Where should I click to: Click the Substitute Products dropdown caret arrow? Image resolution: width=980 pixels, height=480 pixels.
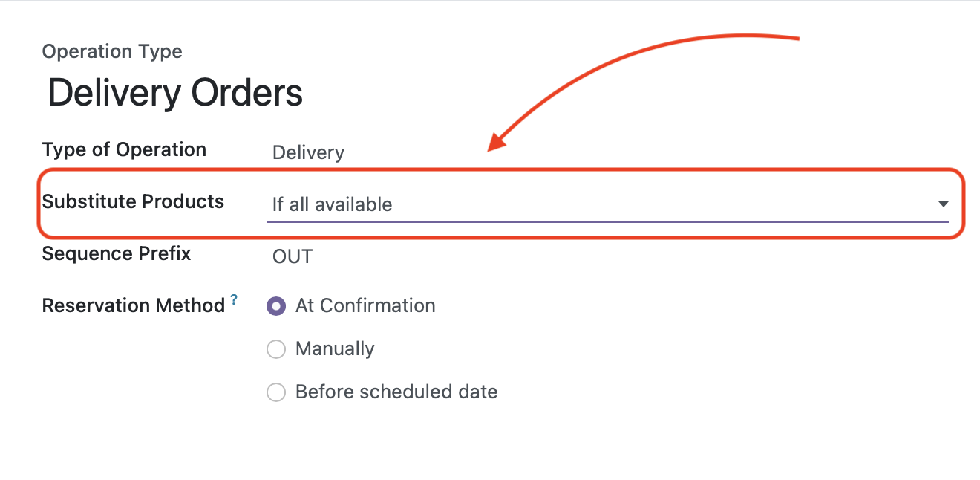pyautogui.click(x=943, y=204)
